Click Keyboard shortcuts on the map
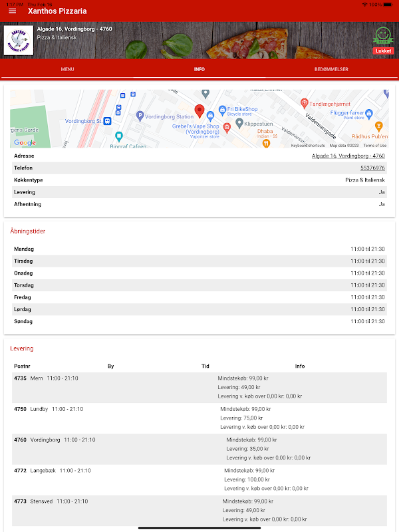The height and width of the screenshot is (532, 399). 308,146
